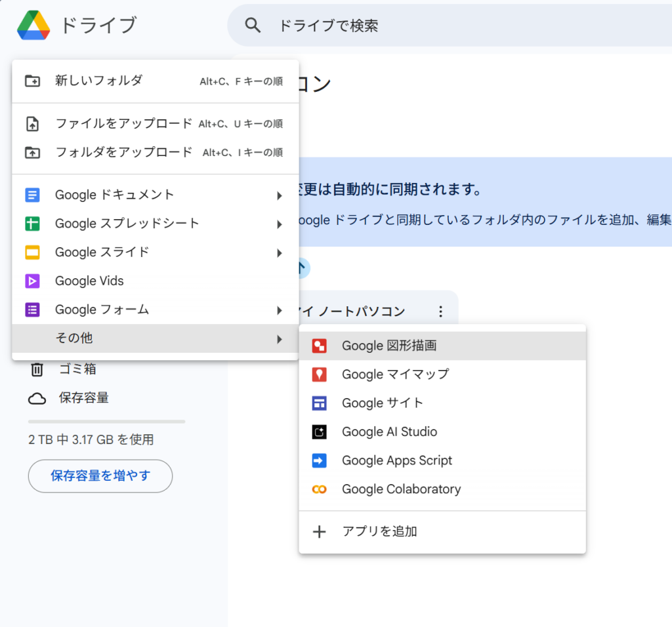The height and width of the screenshot is (627, 672).
Task: Click the Google AI Studio icon
Action: pyautogui.click(x=319, y=432)
